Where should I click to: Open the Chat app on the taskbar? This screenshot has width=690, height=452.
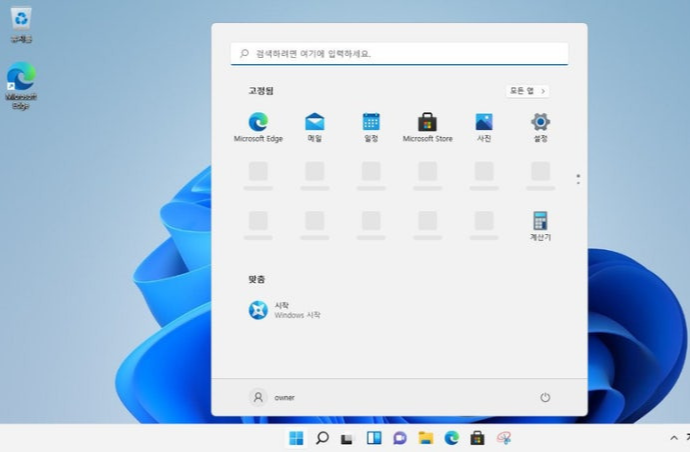click(400, 438)
